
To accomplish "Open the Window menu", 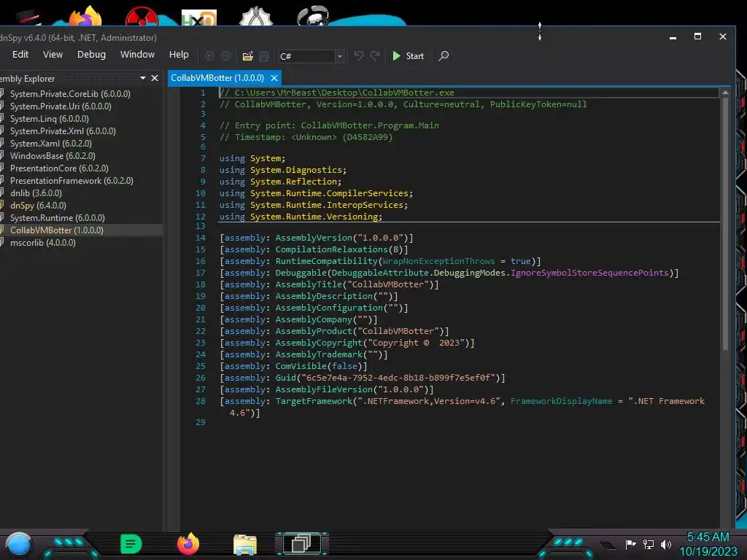I will coord(137,54).
